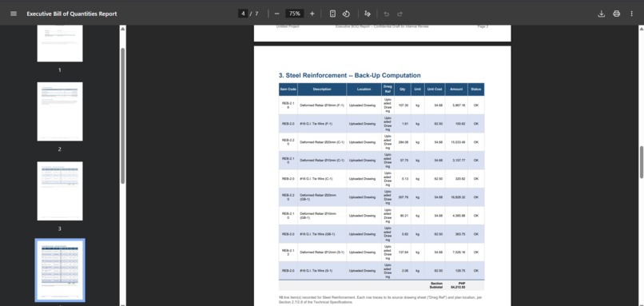Click the amount value 4,385.88

pos(459,216)
